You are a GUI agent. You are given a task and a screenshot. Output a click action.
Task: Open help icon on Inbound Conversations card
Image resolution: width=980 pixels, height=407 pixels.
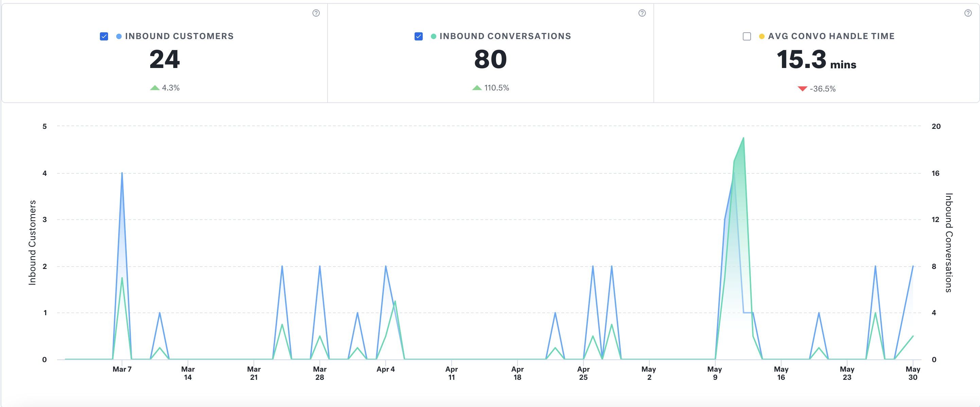[x=642, y=13]
